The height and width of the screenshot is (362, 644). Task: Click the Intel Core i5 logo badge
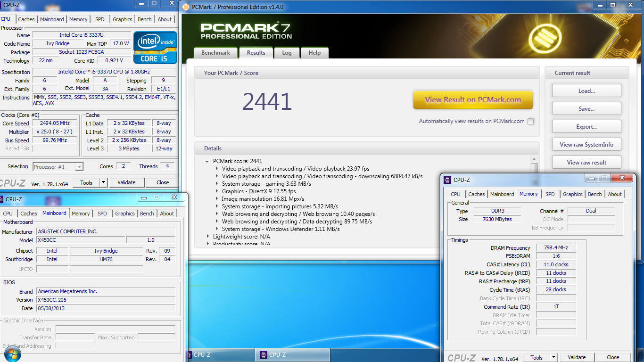click(x=155, y=48)
